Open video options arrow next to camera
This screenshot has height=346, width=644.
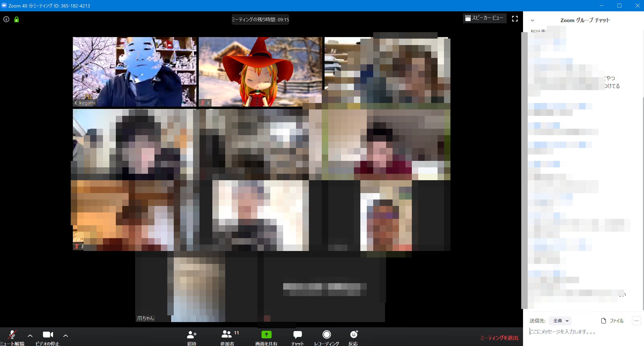tap(66, 335)
